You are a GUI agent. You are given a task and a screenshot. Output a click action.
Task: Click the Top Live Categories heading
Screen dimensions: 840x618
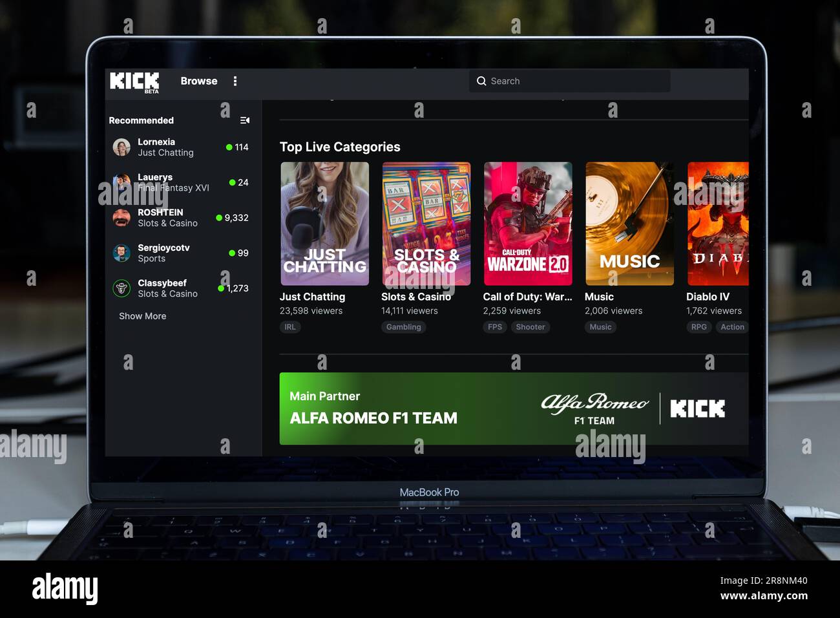[340, 147]
